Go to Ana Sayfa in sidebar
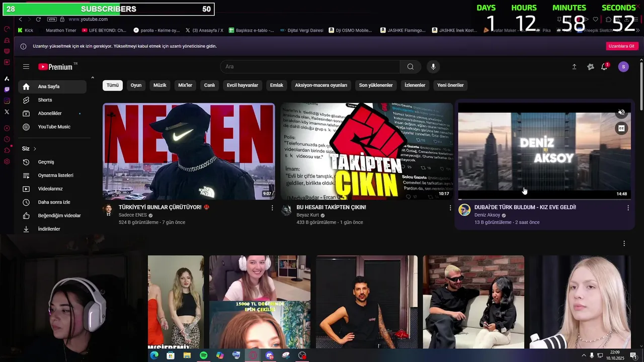The height and width of the screenshot is (362, 644). (x=52, y=86)
